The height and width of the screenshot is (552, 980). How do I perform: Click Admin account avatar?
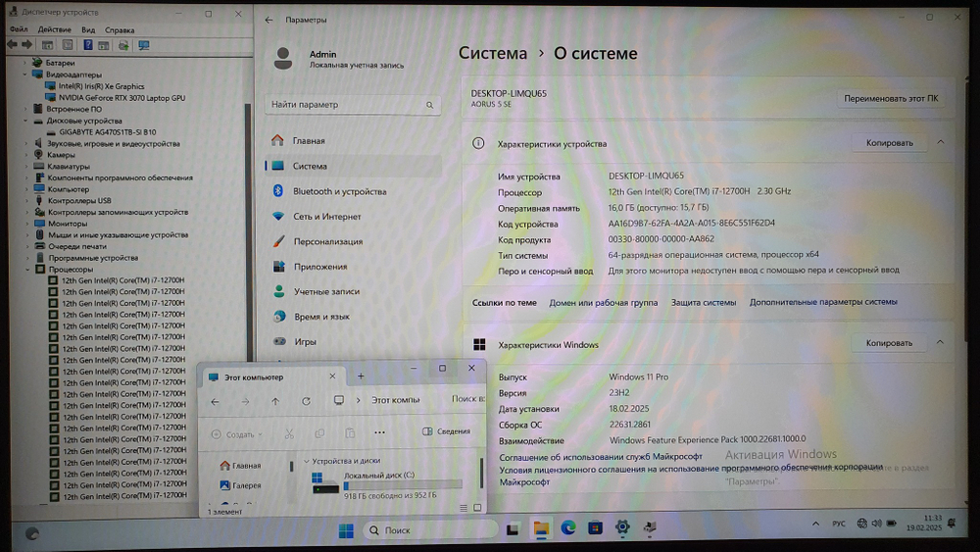tap(283, 58)
